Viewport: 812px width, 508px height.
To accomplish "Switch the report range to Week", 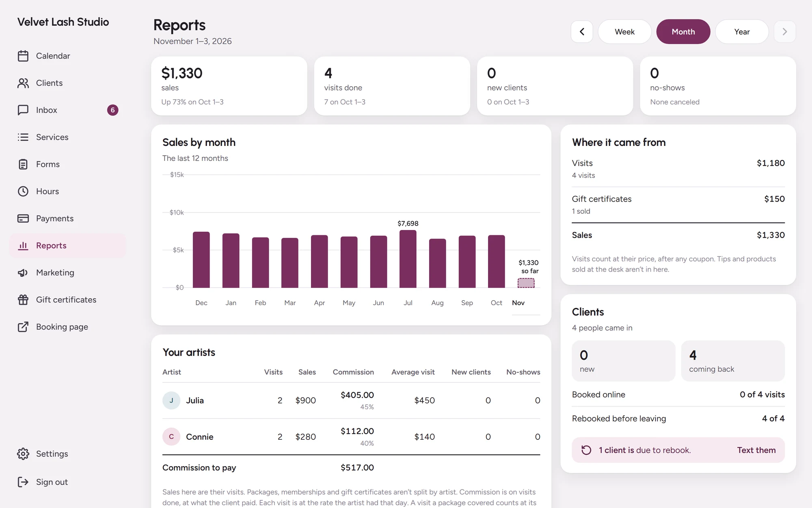I will pyautogui.click(x=624, y=32).
